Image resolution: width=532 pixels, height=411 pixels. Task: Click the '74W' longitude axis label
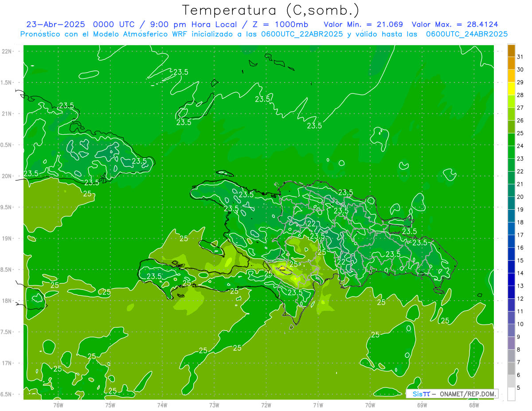click(x=162, y=405)
